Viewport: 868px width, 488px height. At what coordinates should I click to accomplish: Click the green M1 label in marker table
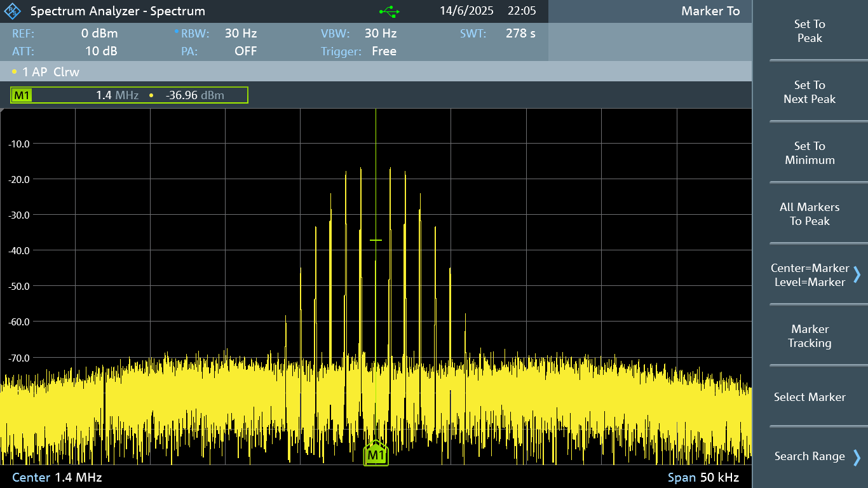coord(22,95)
